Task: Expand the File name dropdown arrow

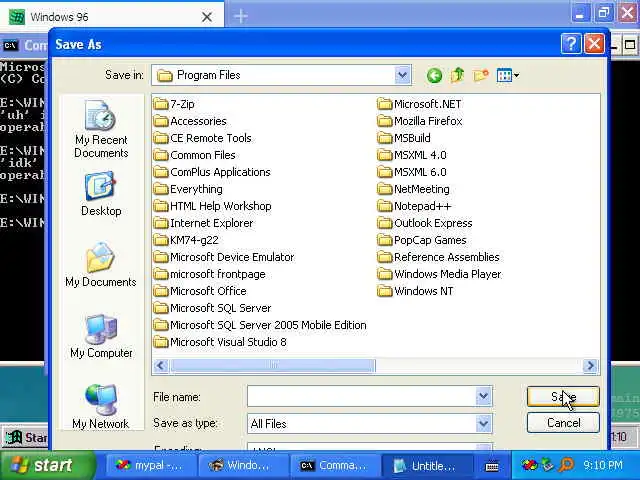Action: pos(483,396)
